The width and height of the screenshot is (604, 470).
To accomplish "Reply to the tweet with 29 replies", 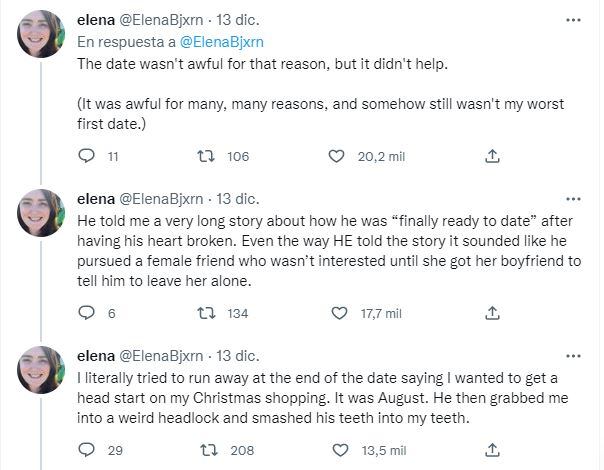I will pyautogui.click(x=86, y=450).
